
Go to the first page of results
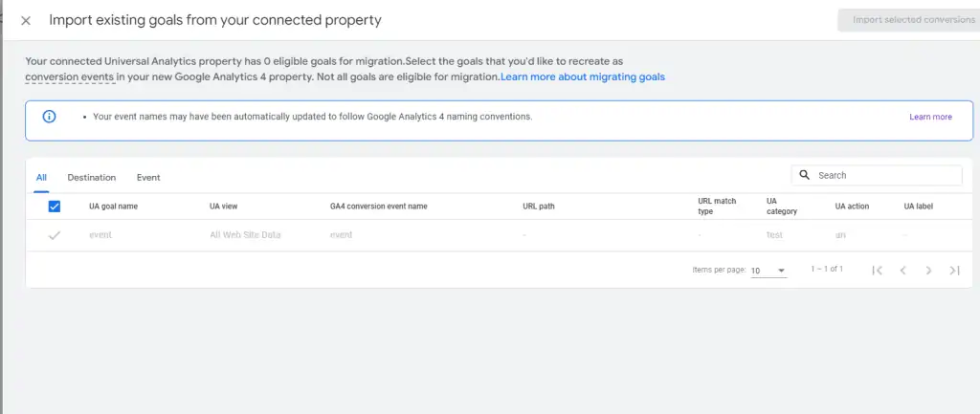pos(877,271)
